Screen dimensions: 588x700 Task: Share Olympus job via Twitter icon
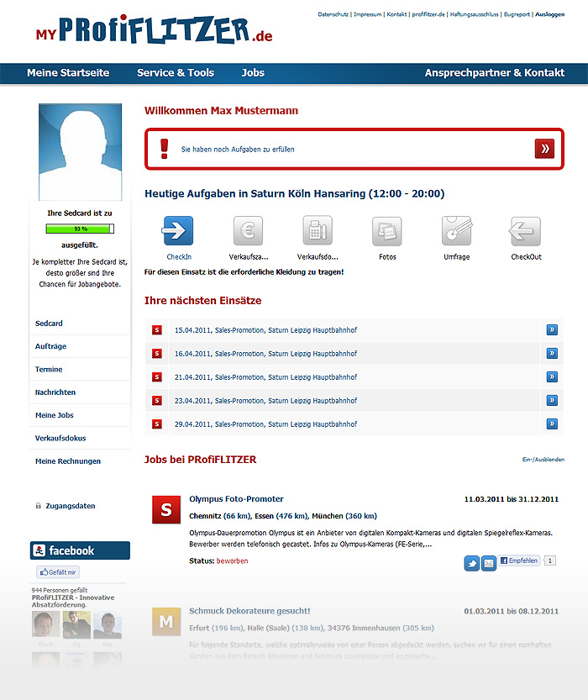[471, 563]
